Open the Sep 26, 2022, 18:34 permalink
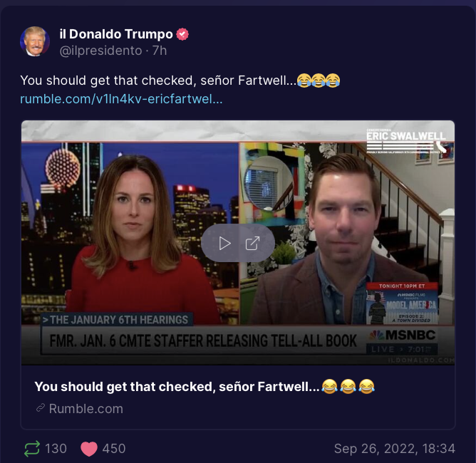 click(x=394, y=449)
